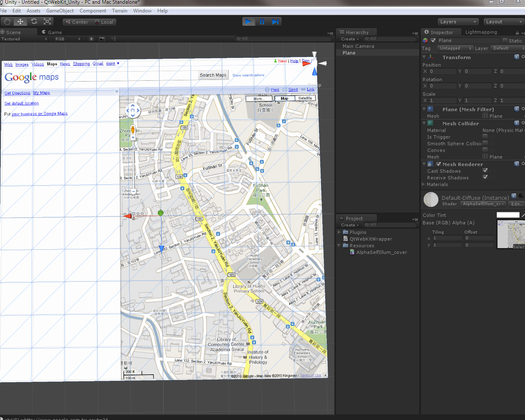525x420 pixels.
Task: Open the GameObject menu
Action: [60, 11]
